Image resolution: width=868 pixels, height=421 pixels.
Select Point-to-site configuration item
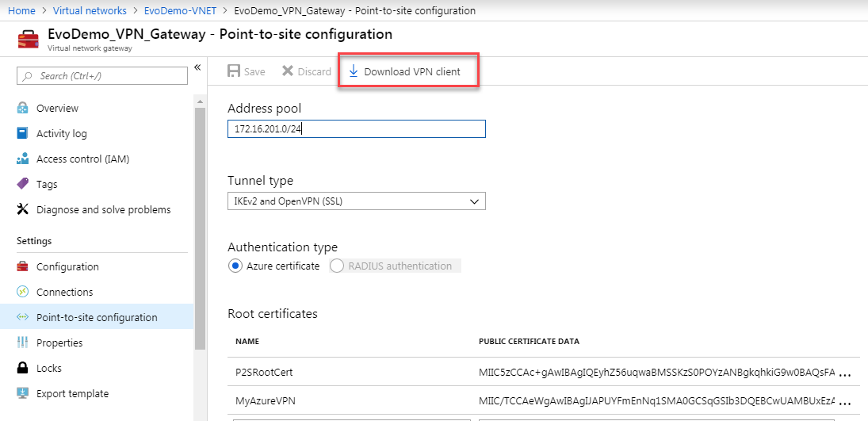[x=97, y=317]
